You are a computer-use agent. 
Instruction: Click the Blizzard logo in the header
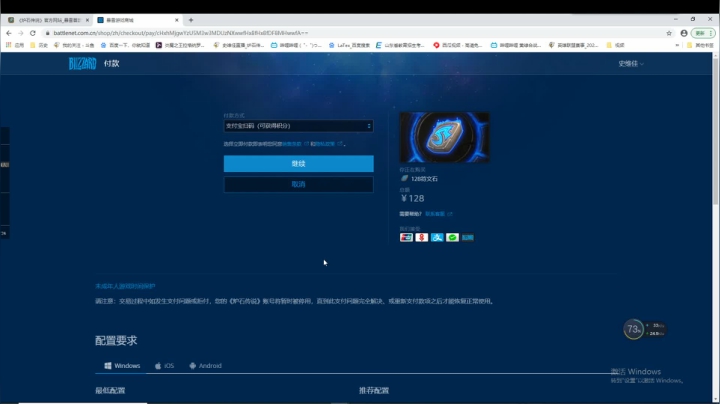pos(82,63)
